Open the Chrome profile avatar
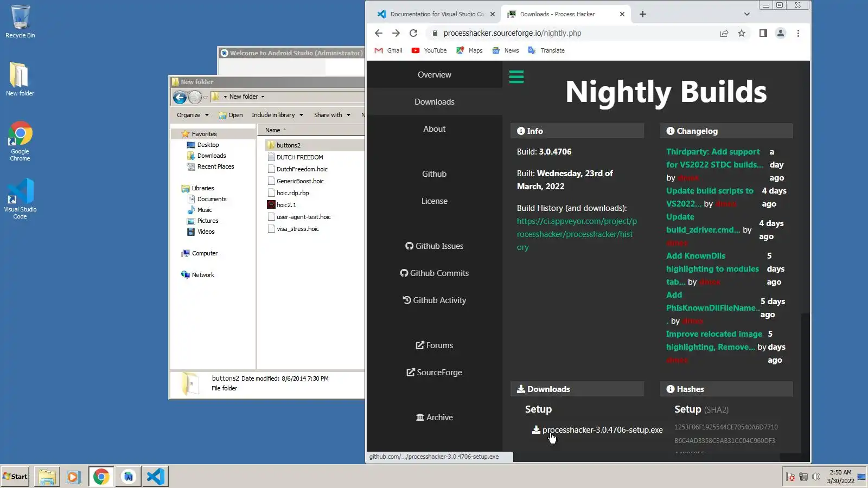This screenshot has width=868, height=488. 781,33
